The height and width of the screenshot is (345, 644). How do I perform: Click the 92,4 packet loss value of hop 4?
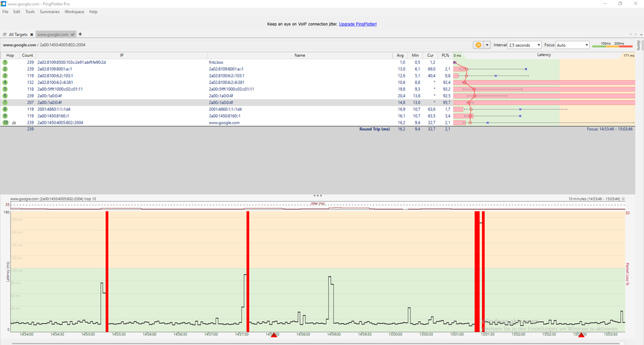pyautogui.click(x=446, y=83)
